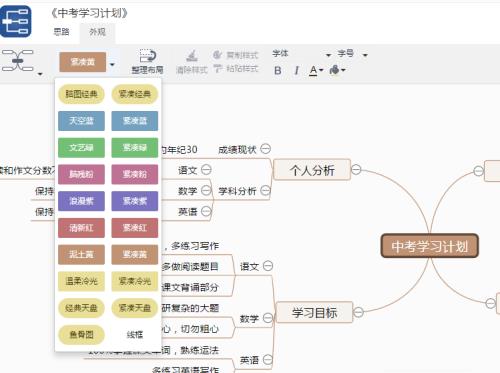Click the 成绩现状 node text
The height and width of the screenshot is (373, 500).
pos(237,150)
